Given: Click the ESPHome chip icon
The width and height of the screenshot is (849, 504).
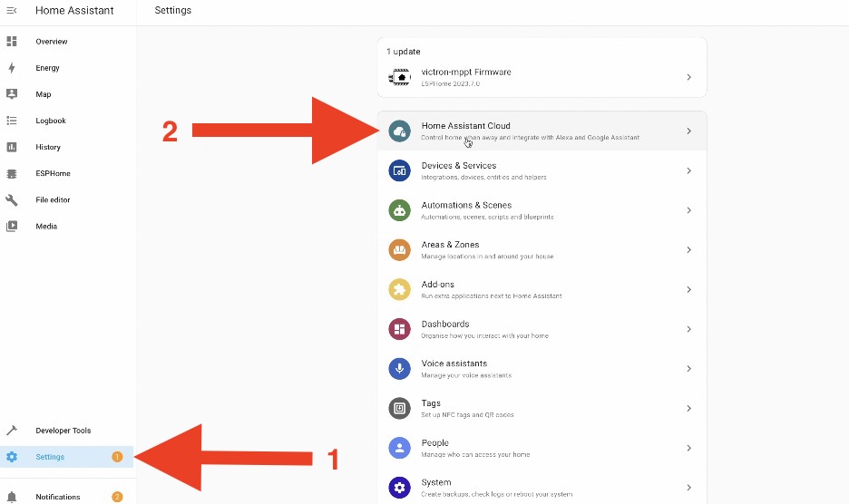Looking at the screenshot, I should pyautogui.click(x=12, y=173).
